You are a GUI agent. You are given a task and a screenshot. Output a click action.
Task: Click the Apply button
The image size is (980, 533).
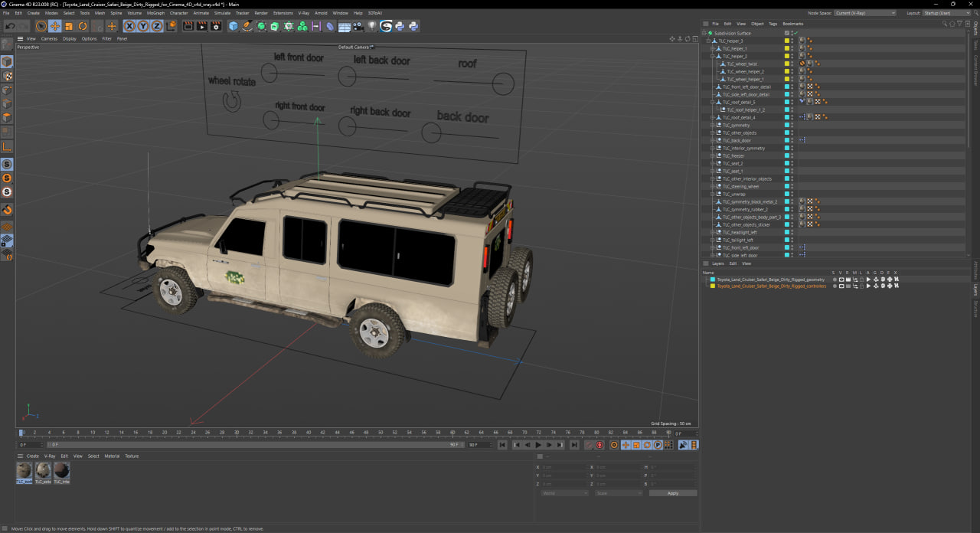coord(673,493)
